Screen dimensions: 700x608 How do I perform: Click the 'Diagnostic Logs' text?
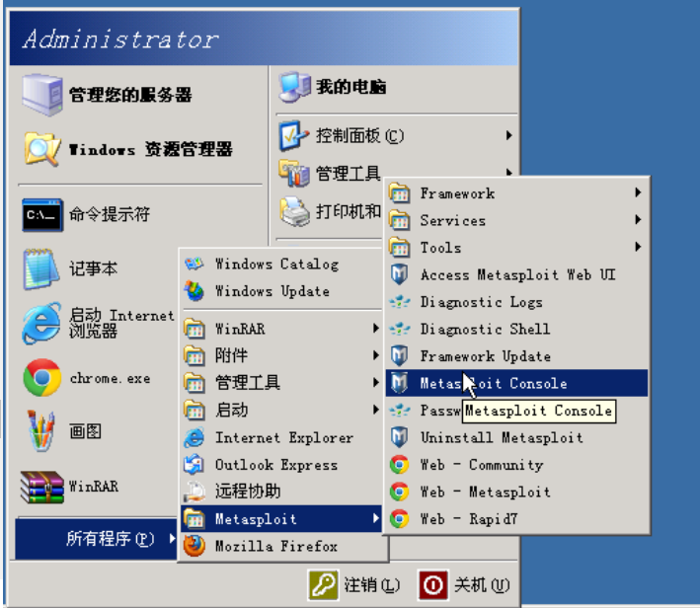pyautogui.click(x=481, y=302)
